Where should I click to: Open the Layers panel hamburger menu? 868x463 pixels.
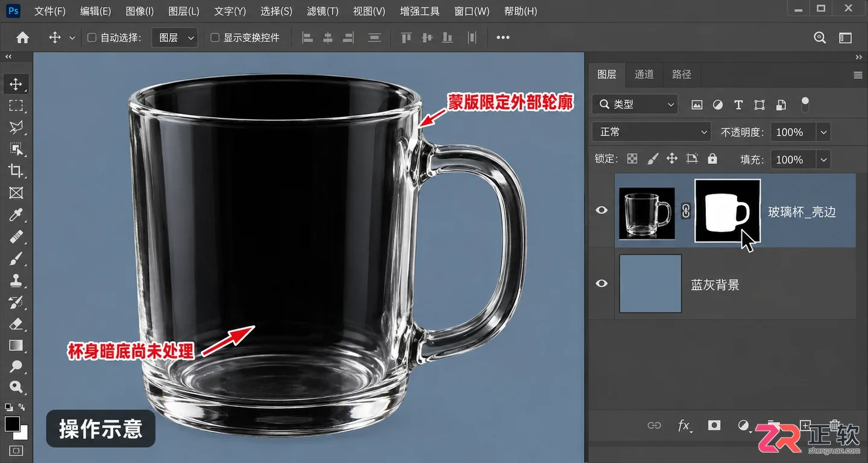[858, 75]
